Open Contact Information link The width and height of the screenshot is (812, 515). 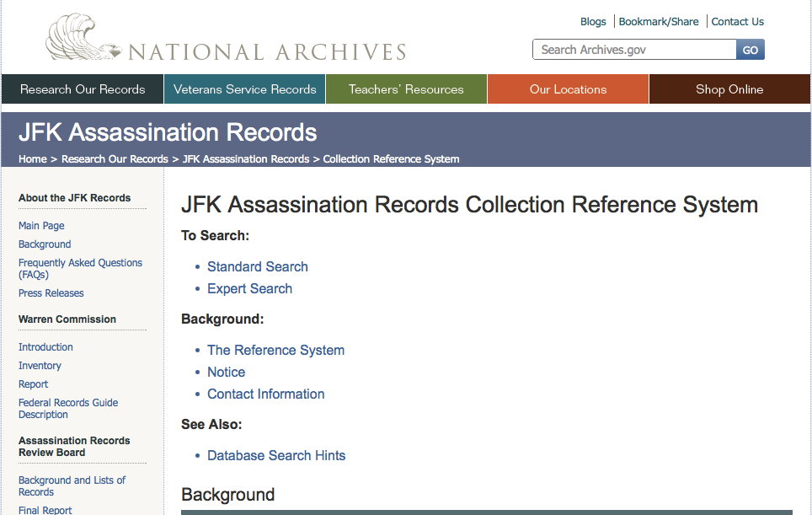pos(265,394)
